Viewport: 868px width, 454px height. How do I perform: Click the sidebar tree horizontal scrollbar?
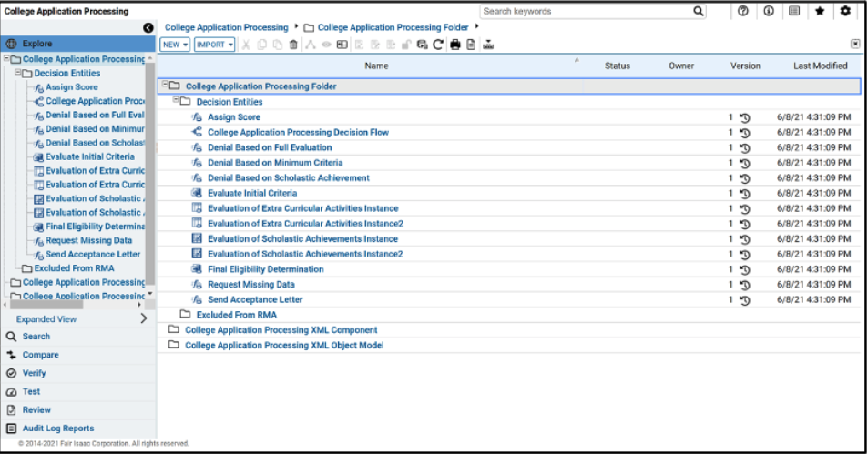point(46,305)
